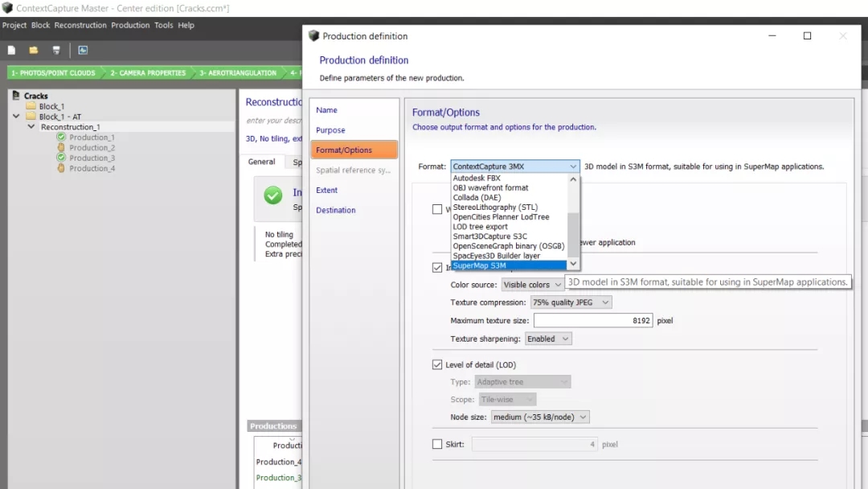Screen dimensions: 868x489
Task: Untick the checked checkbox above Color source
Action: 437,268
